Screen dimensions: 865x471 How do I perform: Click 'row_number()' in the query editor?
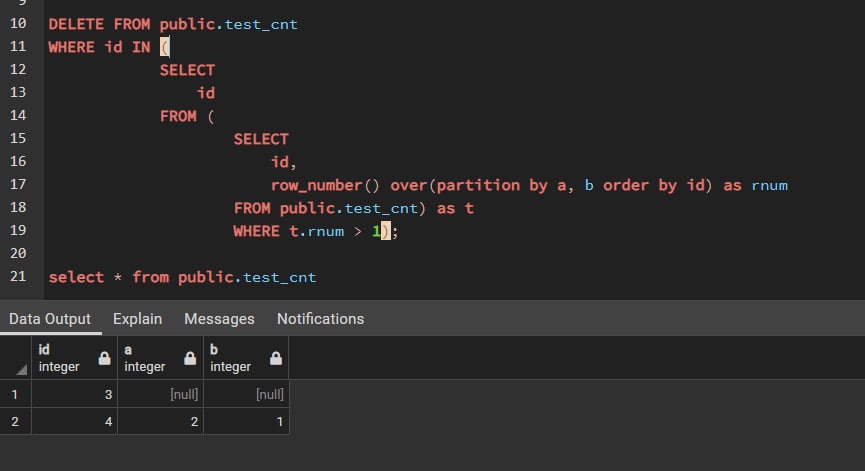(325, 185)
